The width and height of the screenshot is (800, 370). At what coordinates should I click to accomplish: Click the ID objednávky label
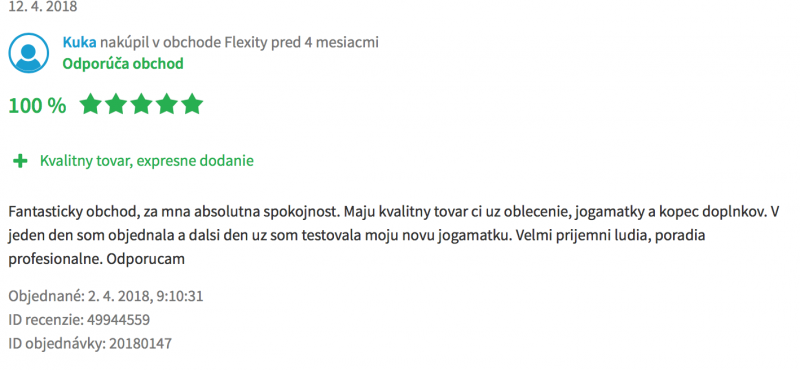(57, 344)
